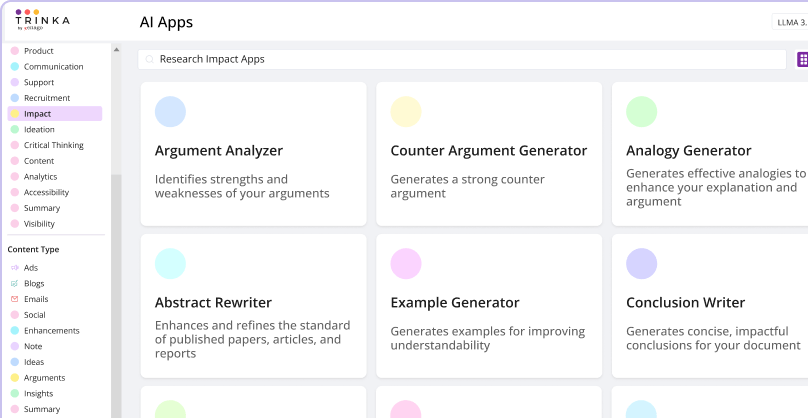Open the Analogy Generator app card
808x418 pixels.
[712, 153]
